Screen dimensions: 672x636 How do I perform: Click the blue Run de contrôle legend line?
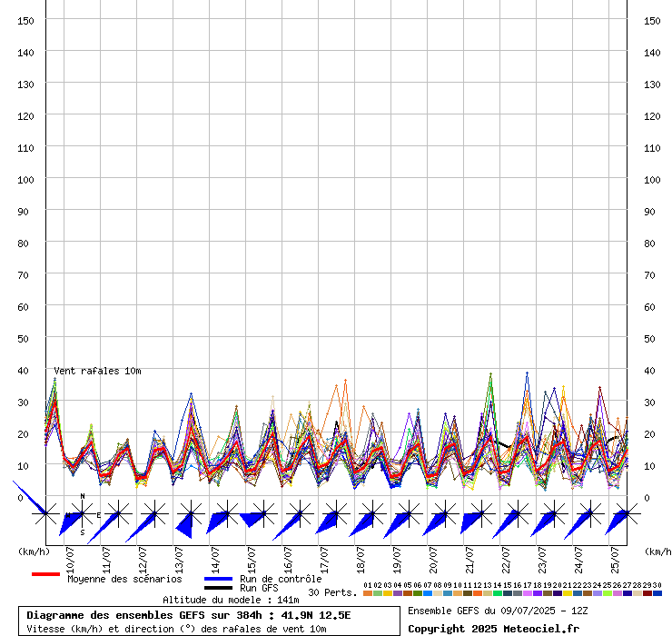(218, 579)
